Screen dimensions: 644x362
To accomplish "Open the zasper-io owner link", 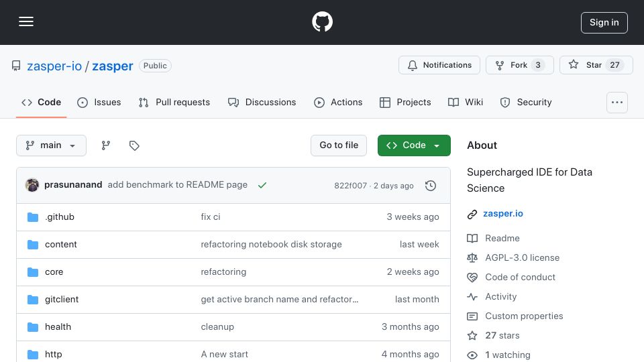I will pos(54,66).
